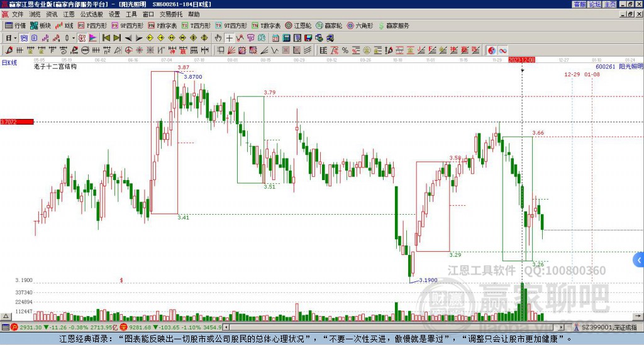Image resolution: width=644 pixels, height=345 pixels.
Task: Open the 行情 market quotes view
Action: [15, 26]
